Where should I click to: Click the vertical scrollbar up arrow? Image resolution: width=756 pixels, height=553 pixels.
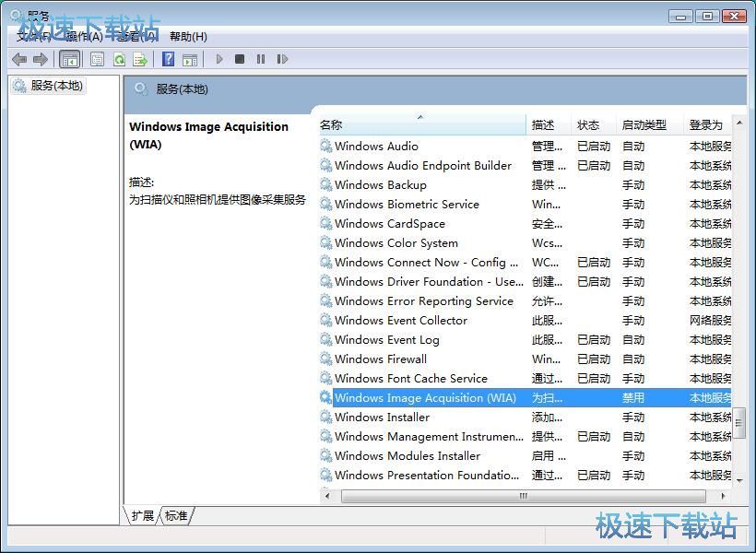(739, 124)
